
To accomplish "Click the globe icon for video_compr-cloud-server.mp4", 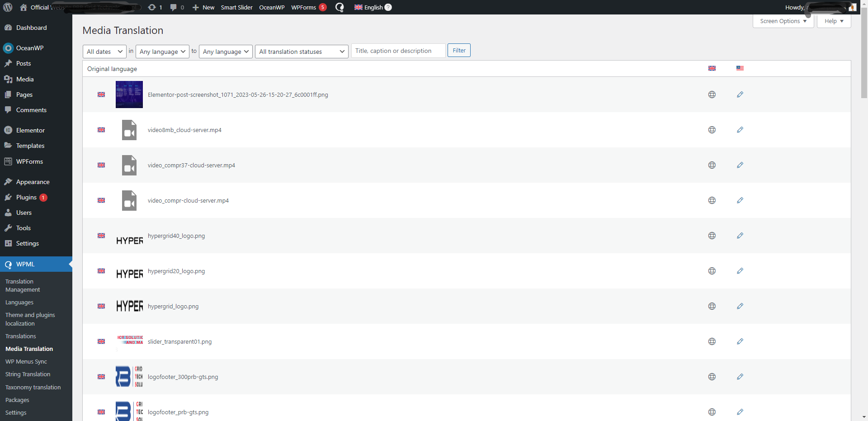I will [712, 200].
